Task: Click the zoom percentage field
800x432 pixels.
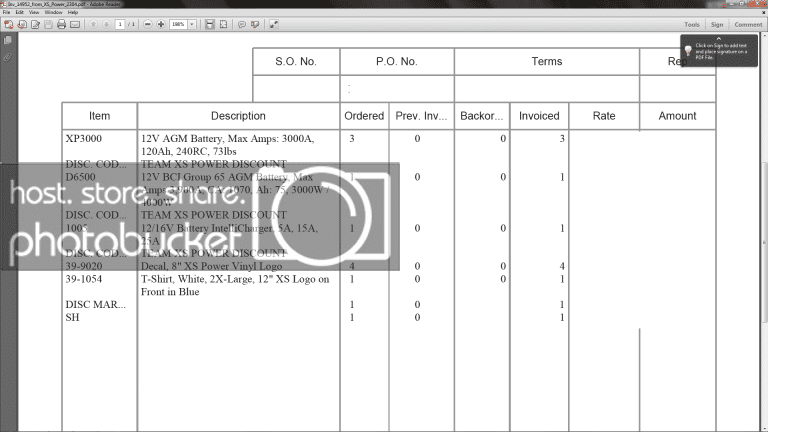Action: coord(178,24)
